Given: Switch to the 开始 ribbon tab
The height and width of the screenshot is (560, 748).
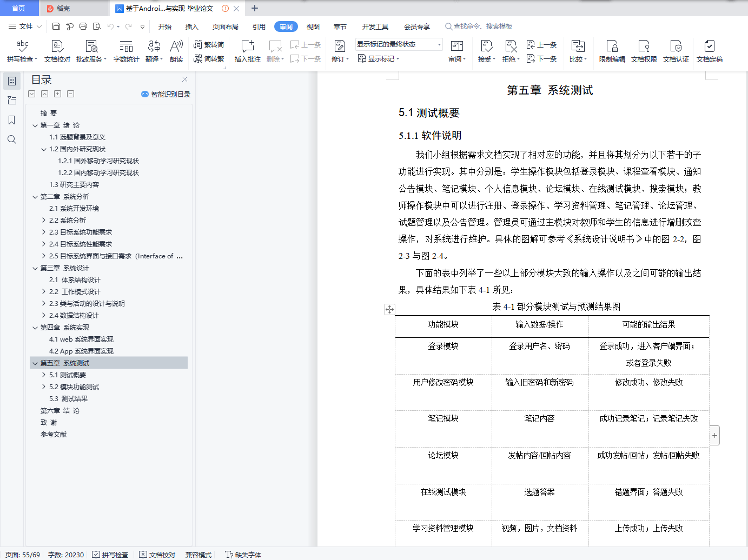Looking at the screenshot, I should 165,26.
